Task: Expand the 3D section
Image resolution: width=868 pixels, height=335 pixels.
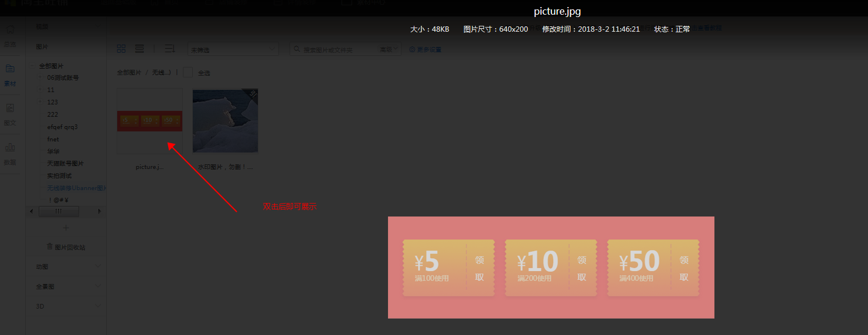Action: coord(66,306)
